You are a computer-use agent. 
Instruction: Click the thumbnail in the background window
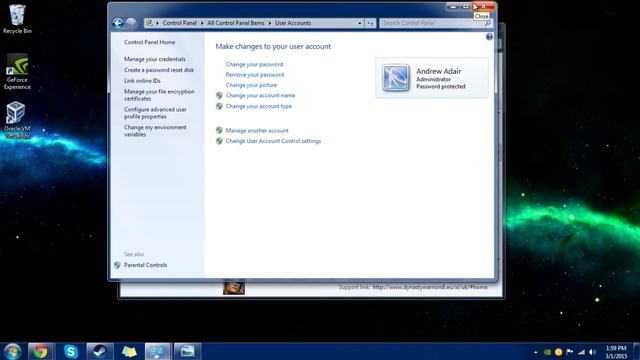tap(234, 287)
